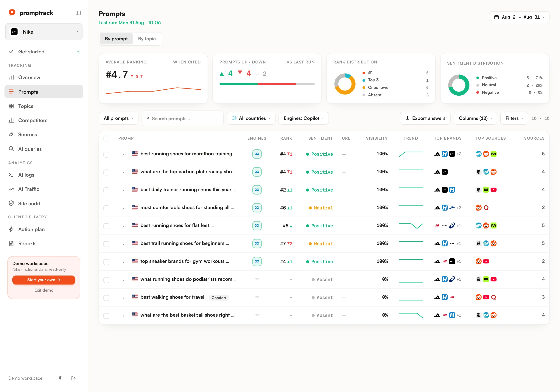Viewport: 560px width, 392px height.
Task: Click the promptrack logo
Action: click(31, 13)
